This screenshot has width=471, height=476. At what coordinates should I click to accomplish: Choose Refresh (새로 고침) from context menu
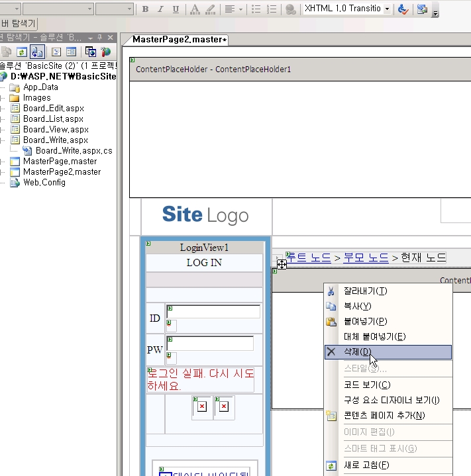388,465
